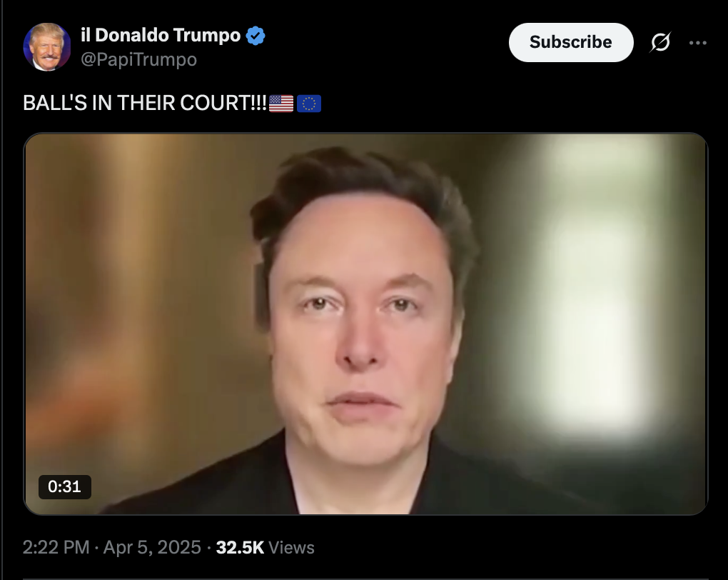The height and width of the screenshot is (580, 728).
Task: Click the word COURT!!! in the post
Action: [223, 103]
